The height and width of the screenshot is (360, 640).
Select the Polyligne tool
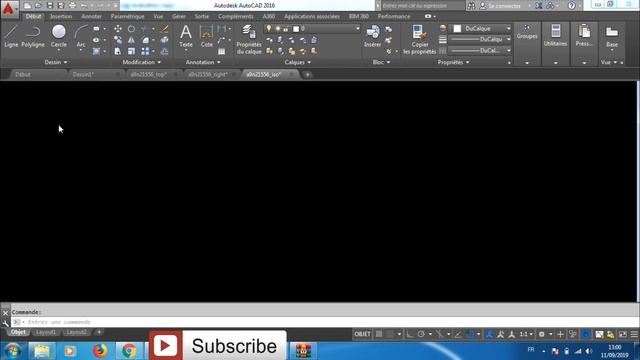click(33, 36)
